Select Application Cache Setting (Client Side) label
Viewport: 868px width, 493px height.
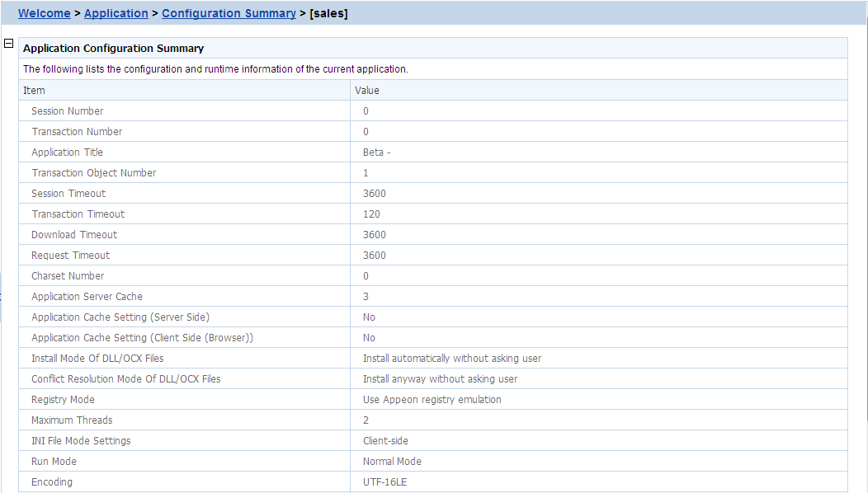[142, 337]
